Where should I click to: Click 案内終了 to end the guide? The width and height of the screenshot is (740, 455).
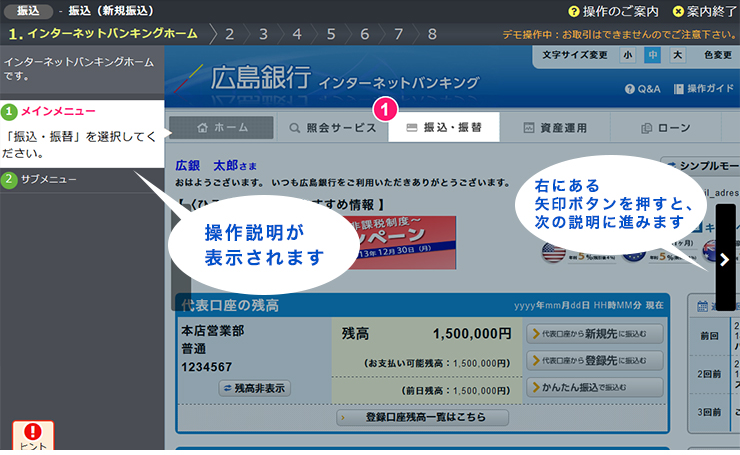pyautogui.click(x=705, y=11)
